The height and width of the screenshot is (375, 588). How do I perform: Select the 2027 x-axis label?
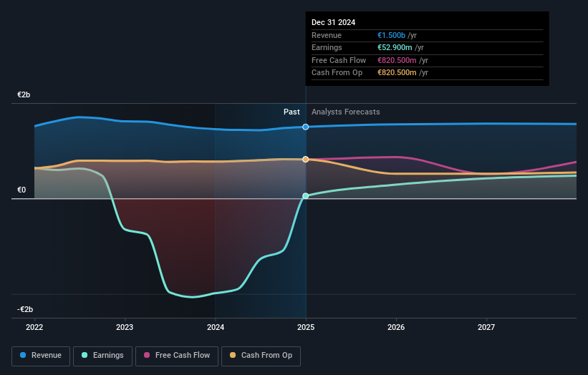click(486, 327)
